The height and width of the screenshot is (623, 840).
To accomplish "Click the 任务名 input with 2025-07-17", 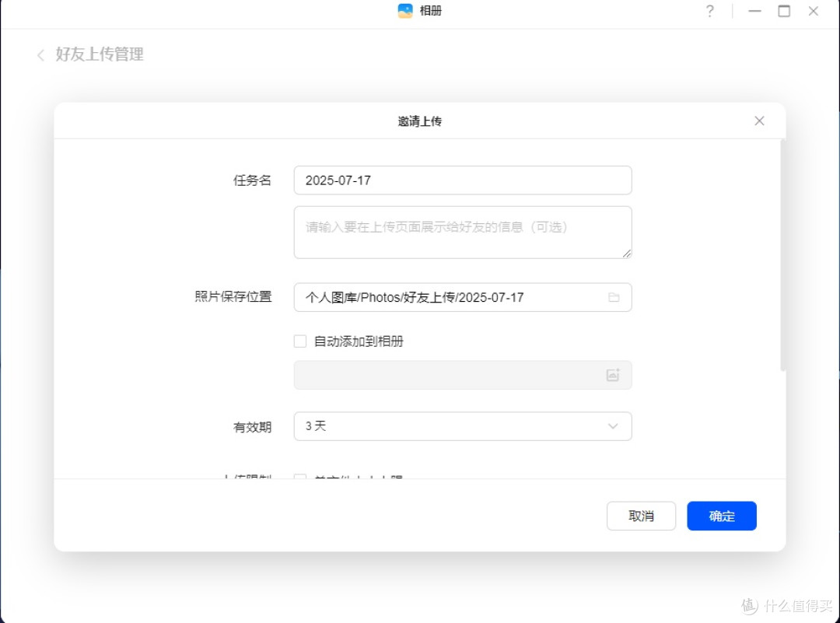I will 463,180.
